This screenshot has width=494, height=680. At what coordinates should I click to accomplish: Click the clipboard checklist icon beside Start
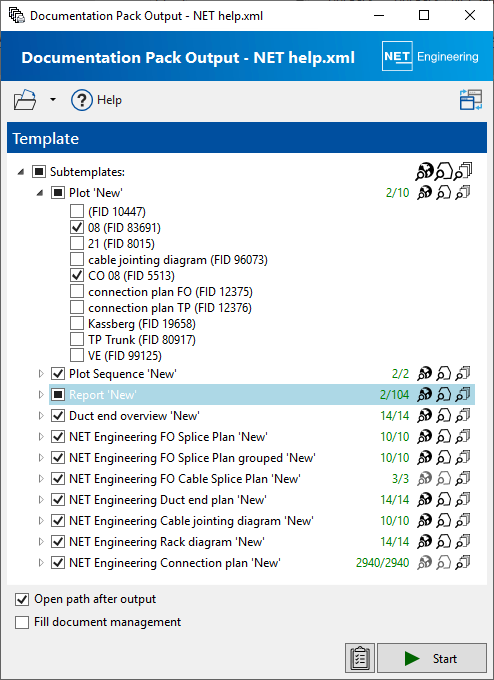[360, 658]
